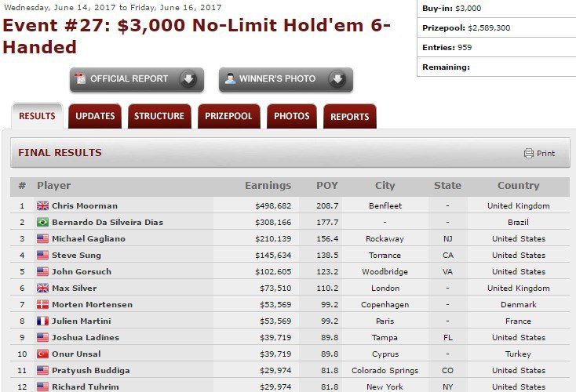
Task: Click the POY column header
Action: coord(327,186)
